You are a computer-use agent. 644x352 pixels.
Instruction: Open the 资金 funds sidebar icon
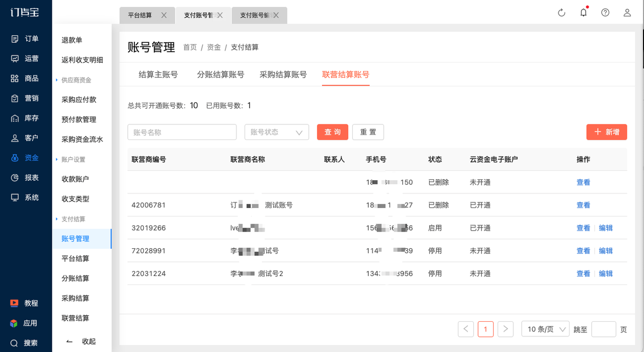[15, 158]
